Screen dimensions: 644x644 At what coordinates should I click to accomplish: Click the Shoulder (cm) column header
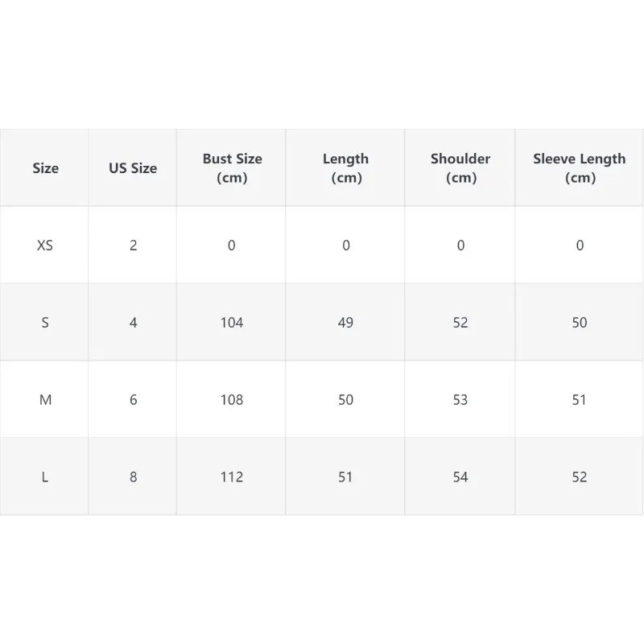[x=460, y=168]
